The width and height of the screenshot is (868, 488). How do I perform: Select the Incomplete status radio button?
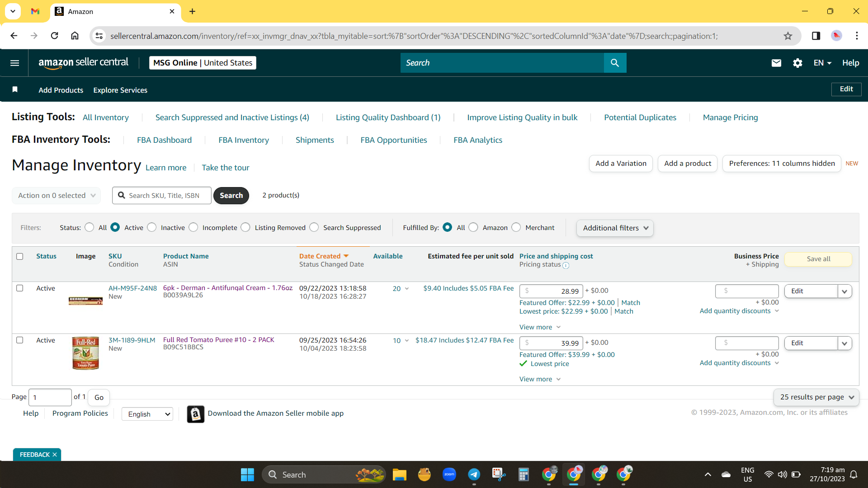(193, 227)
